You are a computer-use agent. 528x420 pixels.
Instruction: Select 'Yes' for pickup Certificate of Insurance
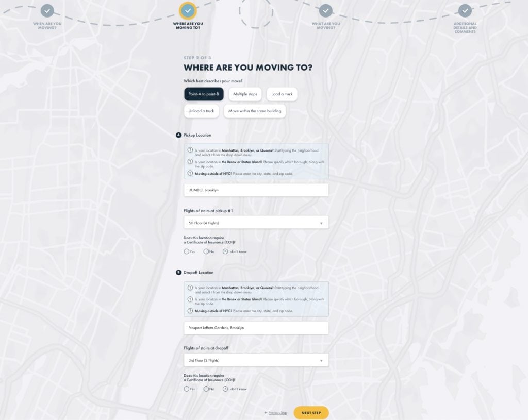pyautogui.click(x=187, y=251)
